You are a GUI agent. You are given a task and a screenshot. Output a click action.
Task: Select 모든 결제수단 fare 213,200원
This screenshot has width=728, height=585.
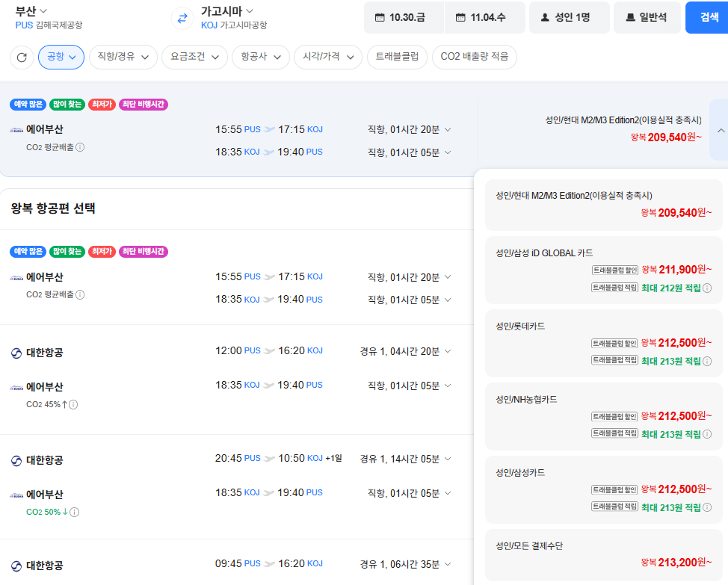pyautogui.click(x=604, y=555)
